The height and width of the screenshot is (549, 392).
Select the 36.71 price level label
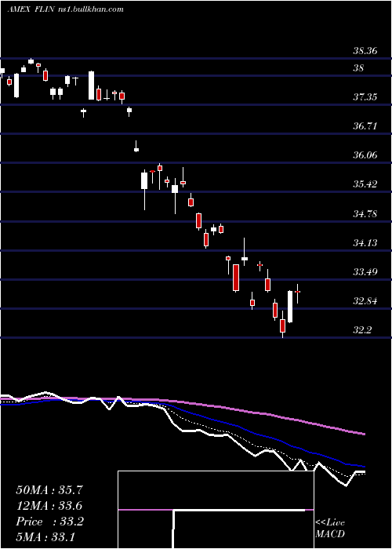[x=365, y=126]
